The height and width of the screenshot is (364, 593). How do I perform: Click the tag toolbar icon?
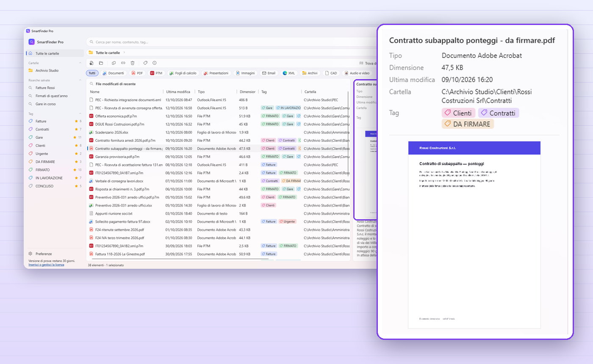click(x=145, y=63)
